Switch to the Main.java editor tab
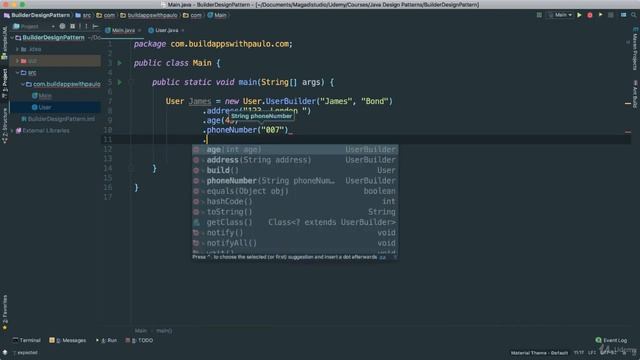640x360 pixels. click(123, 30)
